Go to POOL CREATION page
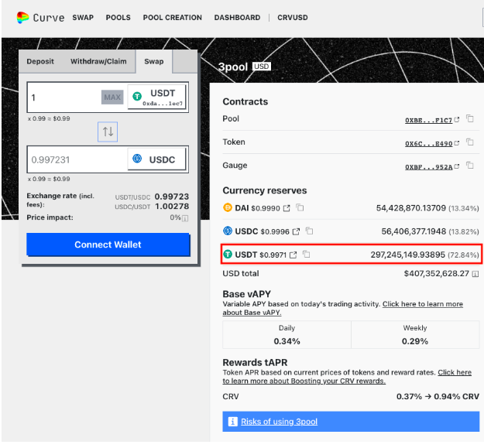Image resolution: width=484 pixels, height=448 pixels. pyautogui.click(x=172, y=18)
